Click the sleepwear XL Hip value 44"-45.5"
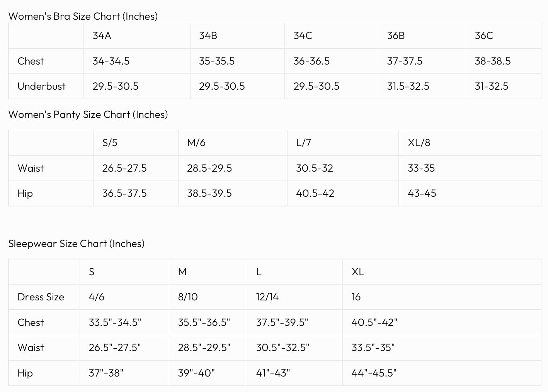The height and width of the screenshot is (392, 548). point(374,373)
